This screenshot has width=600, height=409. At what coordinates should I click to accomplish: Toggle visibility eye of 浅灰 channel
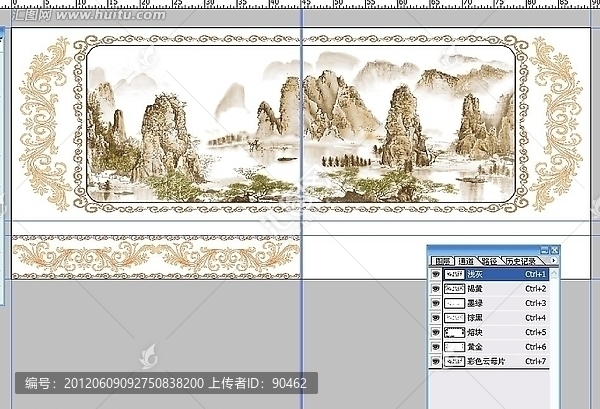435,274
